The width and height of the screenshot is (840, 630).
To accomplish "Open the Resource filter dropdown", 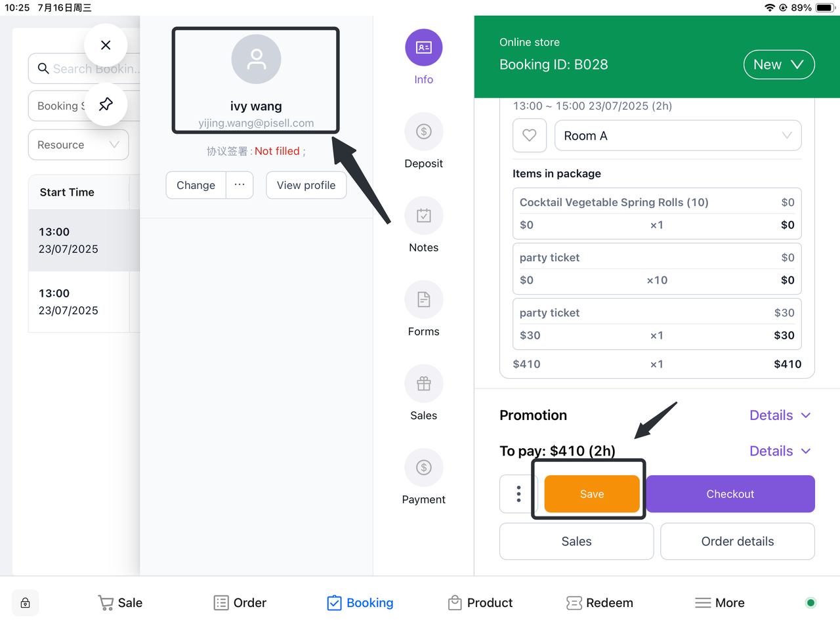I will pyautogui.click(x=78, y=145).
